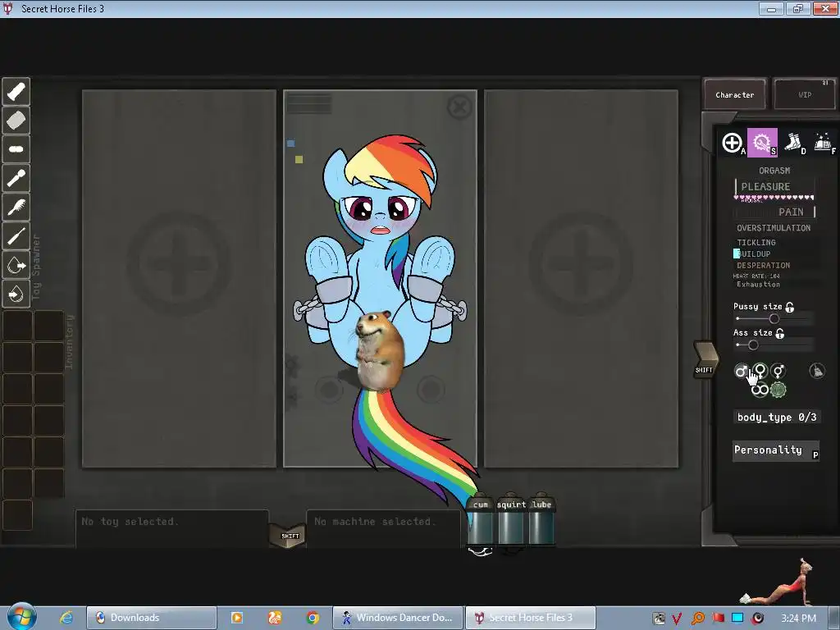Select the intersex gender symbol
The width and height of the screenshot is (840, 630).
[778, 371]
